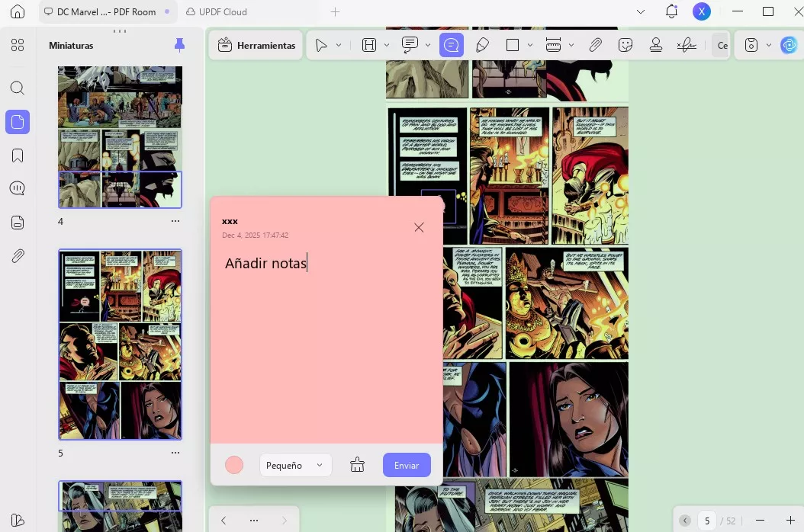Toggle the sticky note tool
804x532 pixels.
[452, 46]
